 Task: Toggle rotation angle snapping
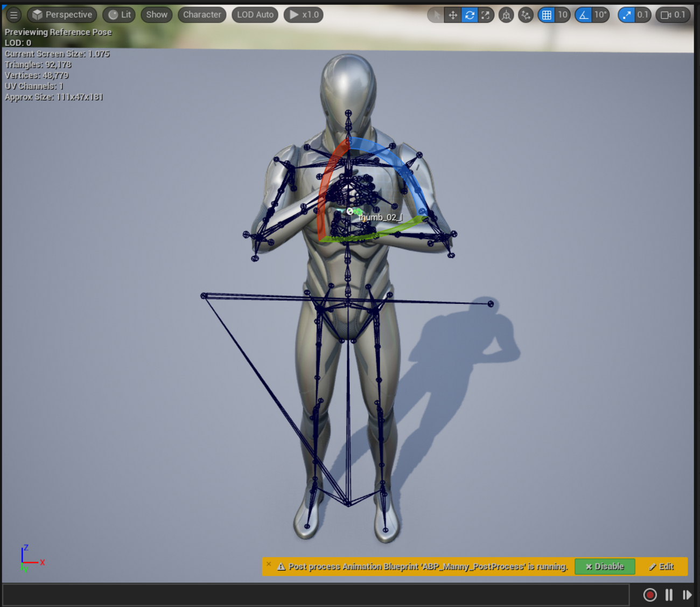click(x=584, y=15)
